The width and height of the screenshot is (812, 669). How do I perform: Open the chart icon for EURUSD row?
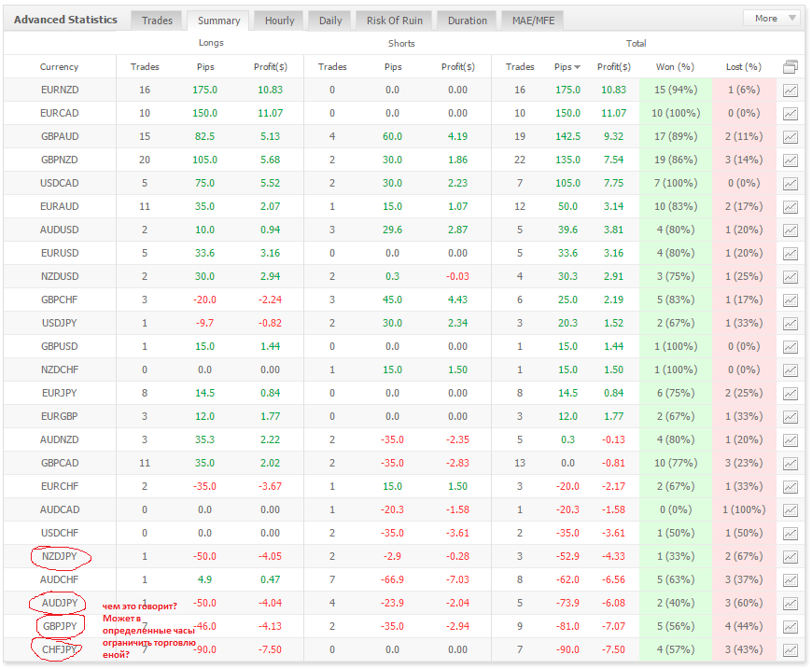pyautogui.click(x=790, y=253)
